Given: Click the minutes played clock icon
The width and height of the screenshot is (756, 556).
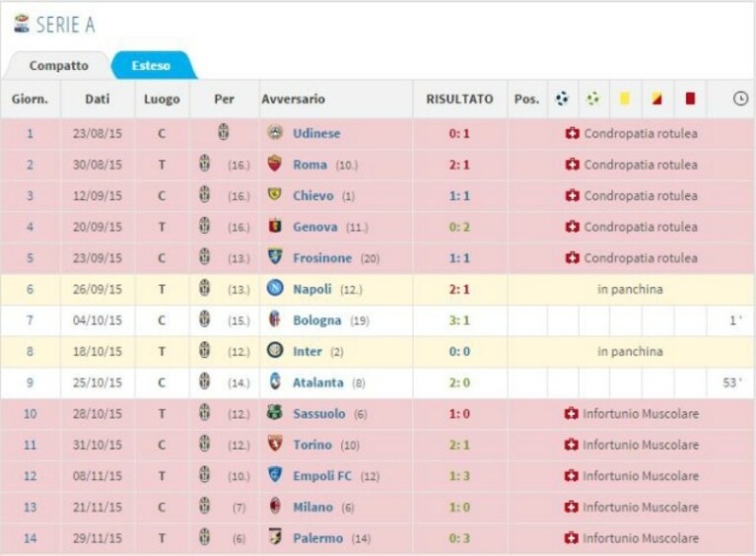Looking at the screenshot, I should [x=740, y=99].
